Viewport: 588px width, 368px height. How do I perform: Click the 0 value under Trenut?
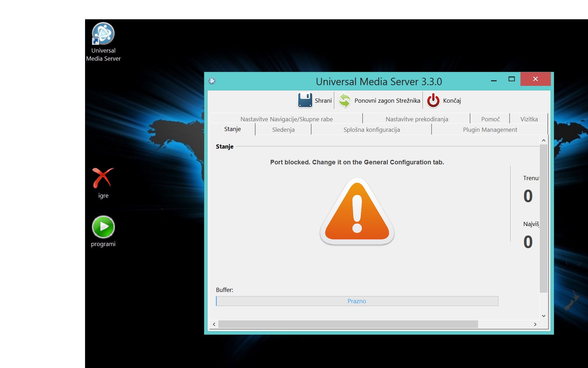click(528, 196)
